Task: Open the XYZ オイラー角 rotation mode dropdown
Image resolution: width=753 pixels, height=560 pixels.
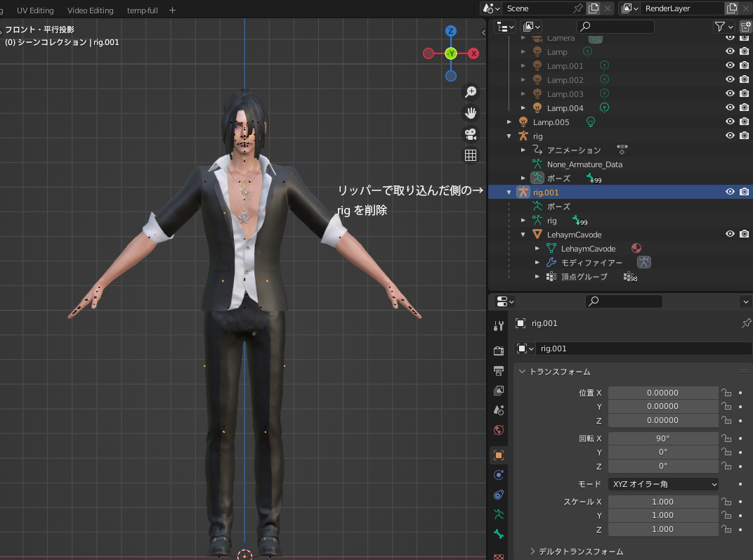Action: pos(663,484)
